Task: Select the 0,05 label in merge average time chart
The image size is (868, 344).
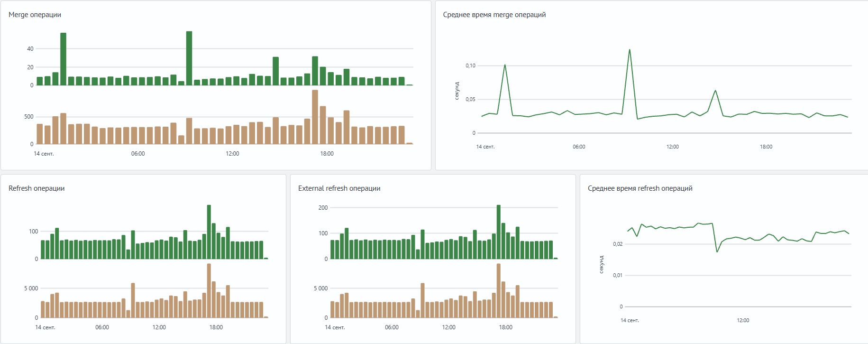Action: pos(470,99)
